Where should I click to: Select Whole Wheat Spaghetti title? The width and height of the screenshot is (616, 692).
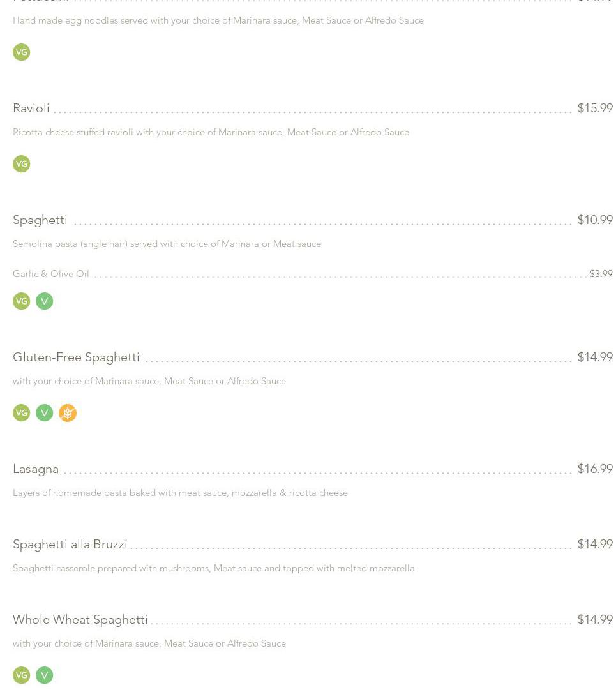pos(80,620)
